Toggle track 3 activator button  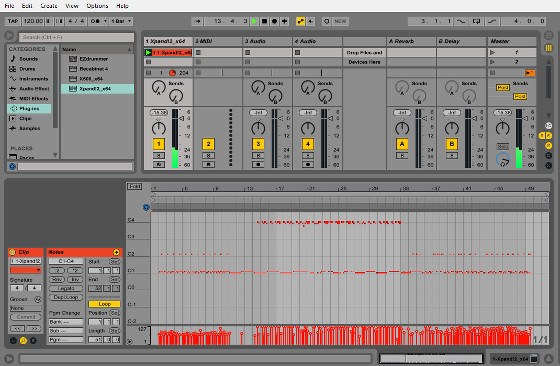[258, 144]
